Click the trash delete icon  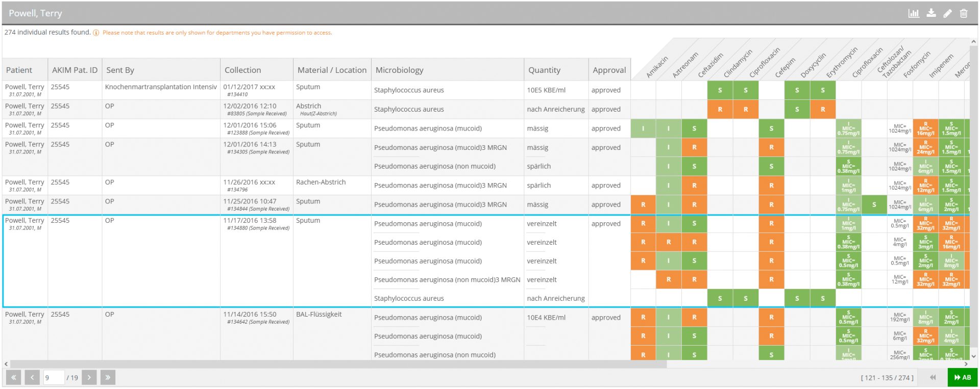(x=964, y=13)
